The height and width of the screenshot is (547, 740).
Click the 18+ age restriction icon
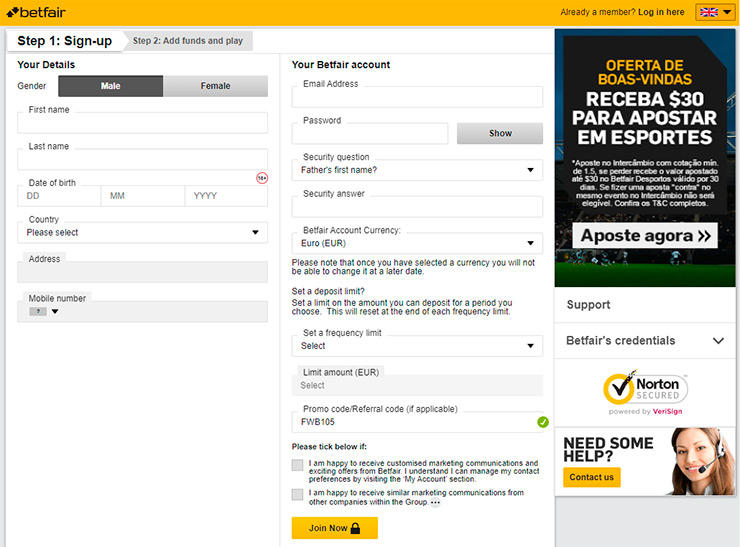click(x=262, y=178)
